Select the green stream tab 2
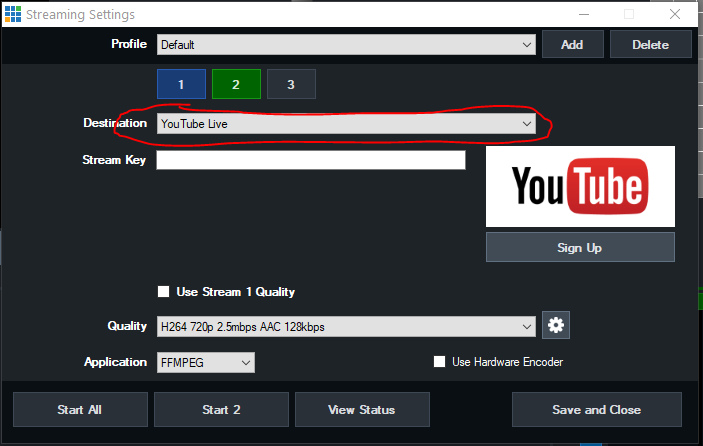Image resolution: width=703 pixels, height=446 pixels. [x=236, y=84]
